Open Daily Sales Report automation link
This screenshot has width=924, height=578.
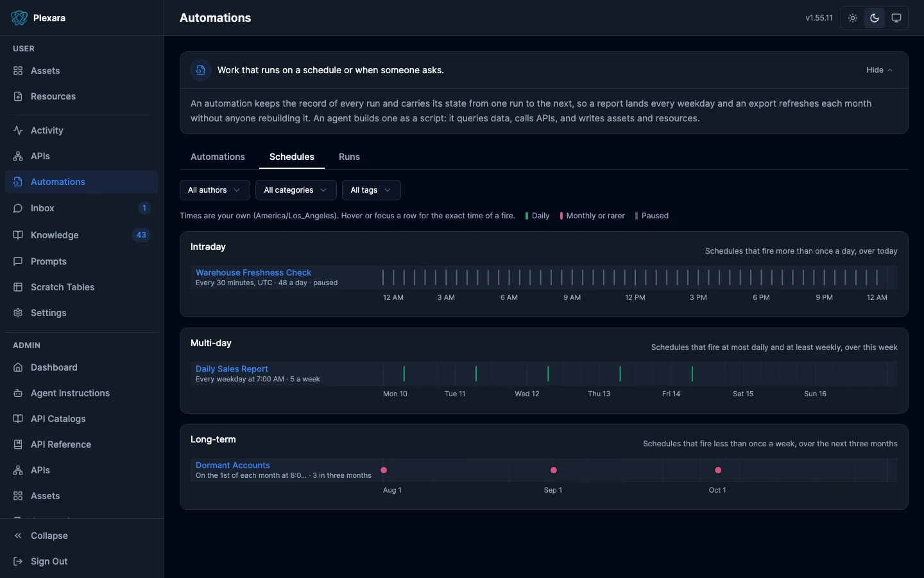232,369
